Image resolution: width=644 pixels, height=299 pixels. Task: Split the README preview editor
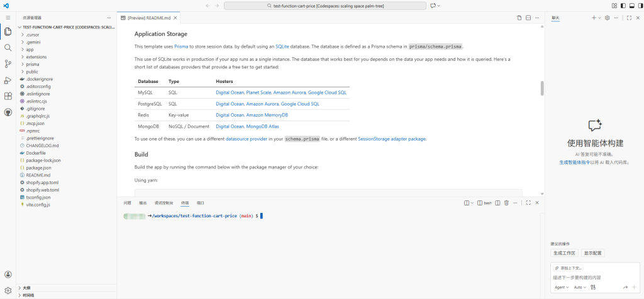(x=528, y=18)
